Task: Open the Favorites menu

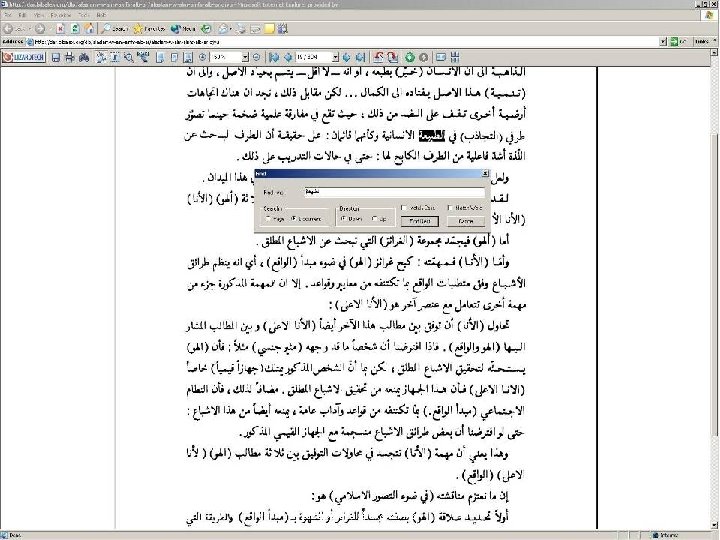Action: pos(61,15)
